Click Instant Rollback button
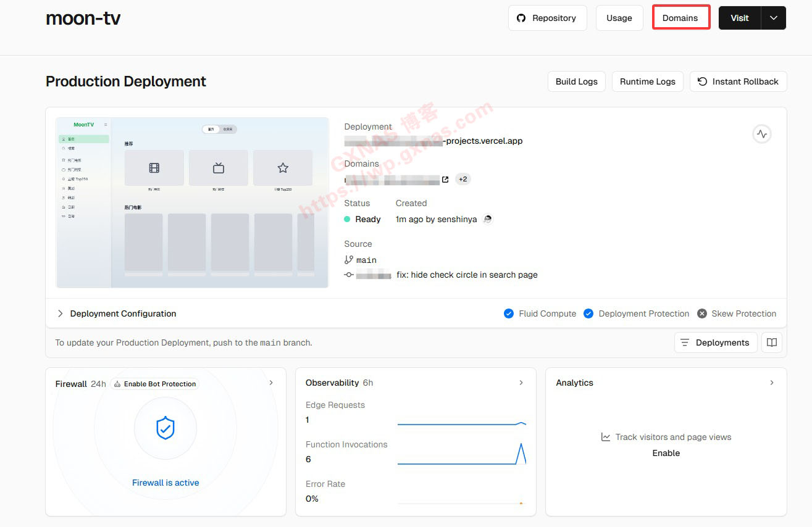Screen dimensions: 812x527 point(738,81)
